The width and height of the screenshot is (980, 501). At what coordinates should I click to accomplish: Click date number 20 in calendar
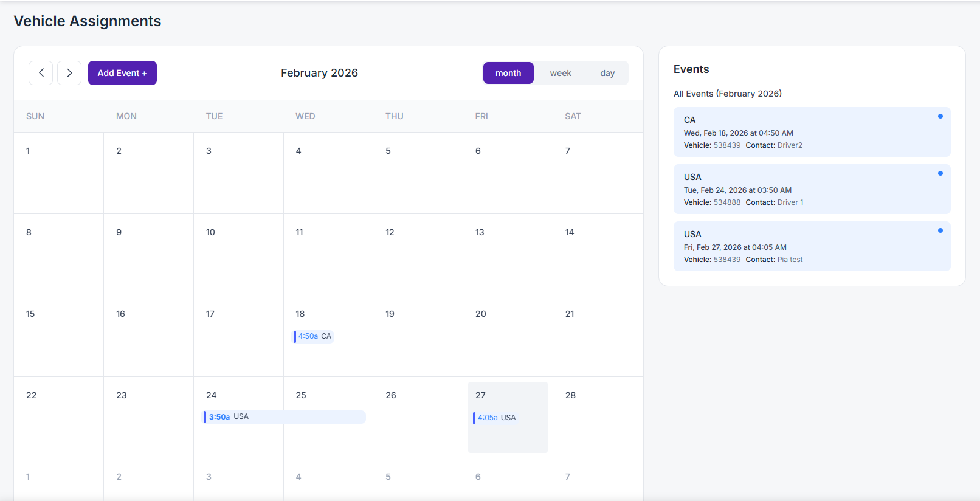(480, 314)
